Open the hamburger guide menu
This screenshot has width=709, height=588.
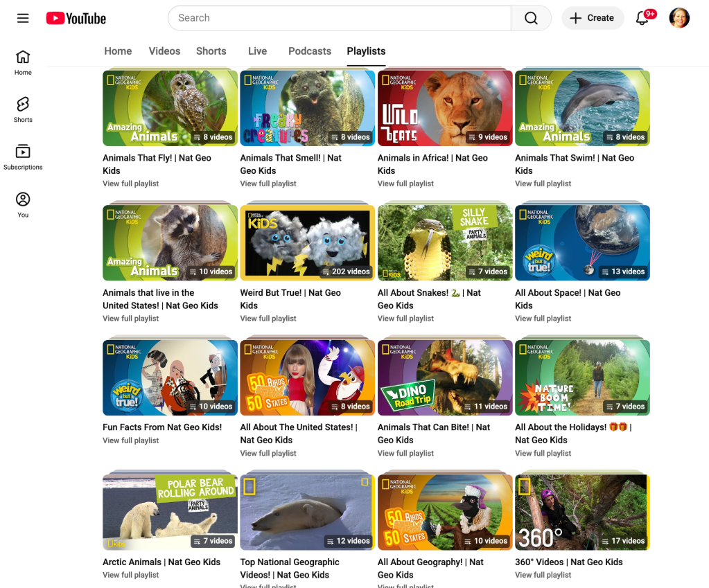pos(23,18)
